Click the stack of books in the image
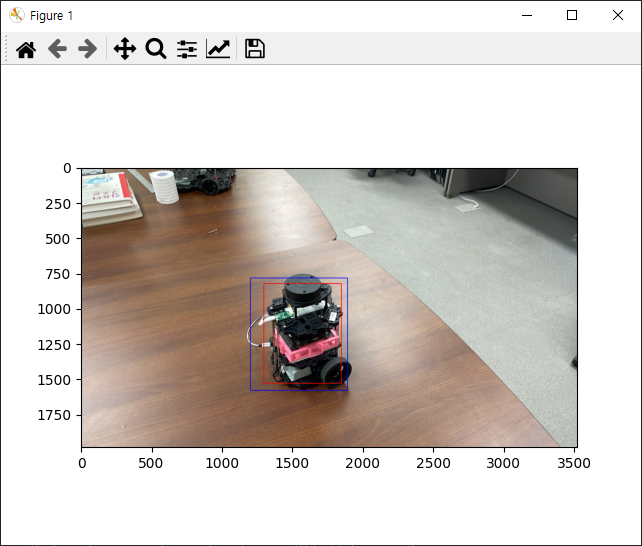Image resolution: width=642 pixels, height=546 pixels. [x=107, y=194]
